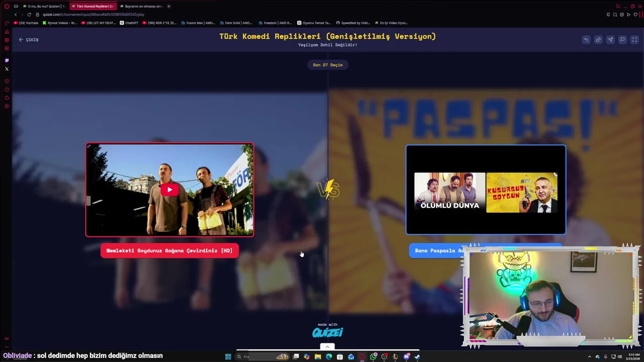Click the taskbar search box

(x=262, y=356)
